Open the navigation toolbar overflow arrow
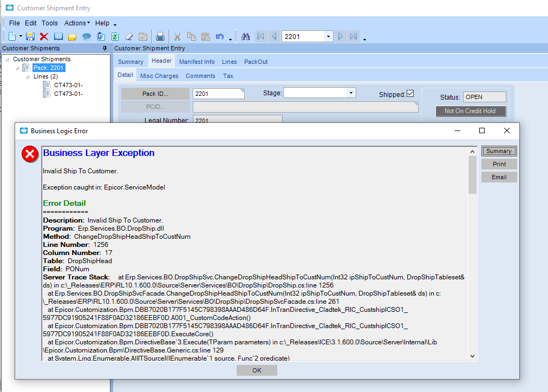This screenshot has height=392, width=548. pos(364,39)
